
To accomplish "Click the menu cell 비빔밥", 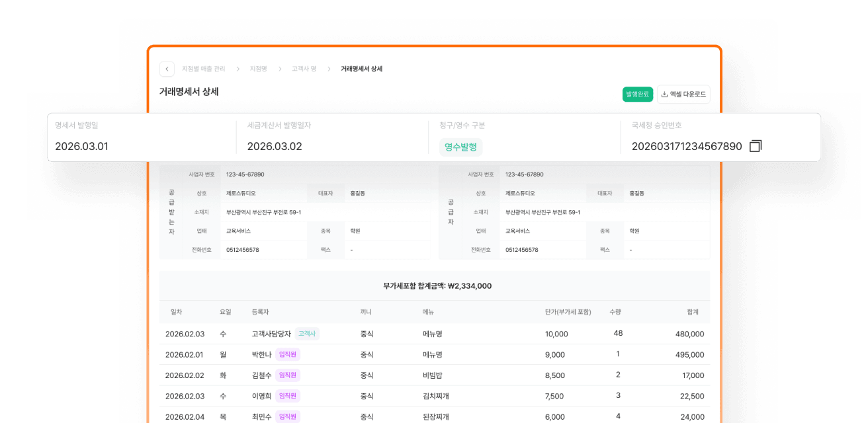I will [x=433, y=375].
